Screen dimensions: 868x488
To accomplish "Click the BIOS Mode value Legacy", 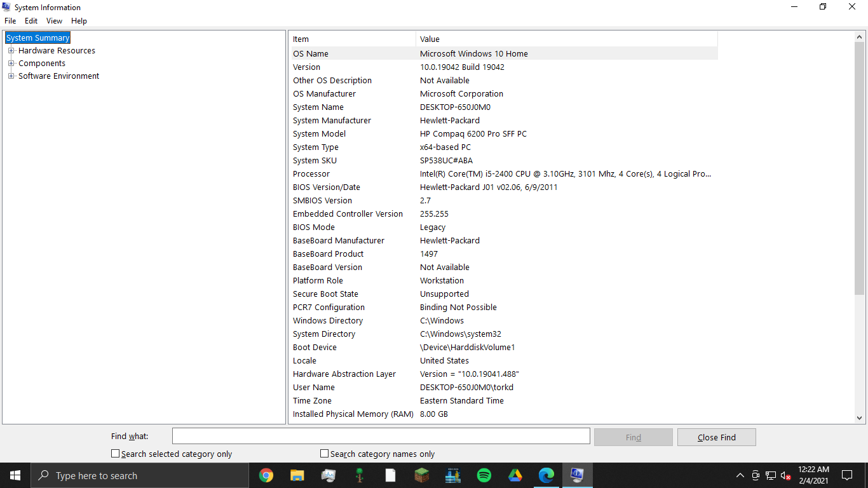I will 433,227.
